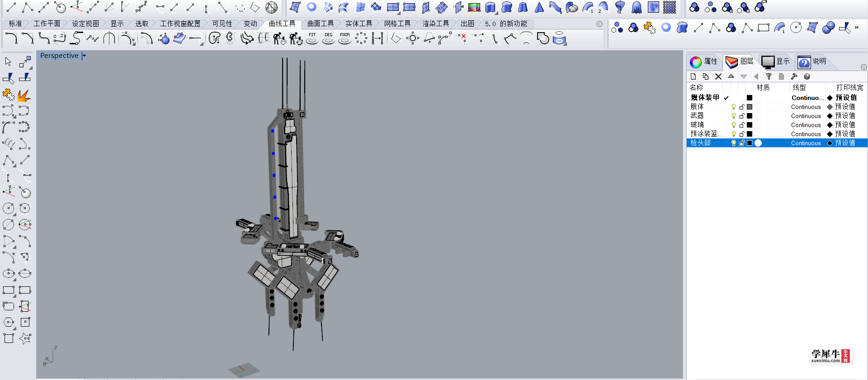Switch to the 标准 toolbar tab
This screenshot has height=380, width=868.
(15, 24)
